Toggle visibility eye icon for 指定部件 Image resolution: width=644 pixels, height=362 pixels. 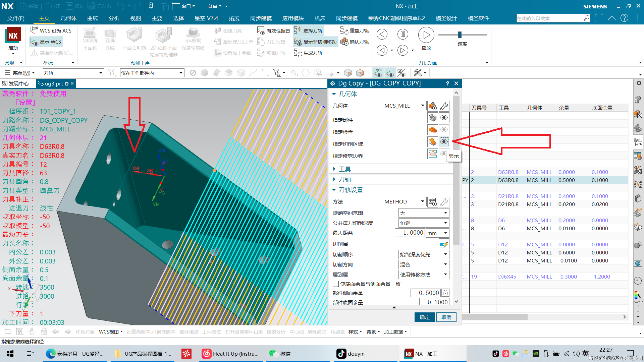point(444,118)
